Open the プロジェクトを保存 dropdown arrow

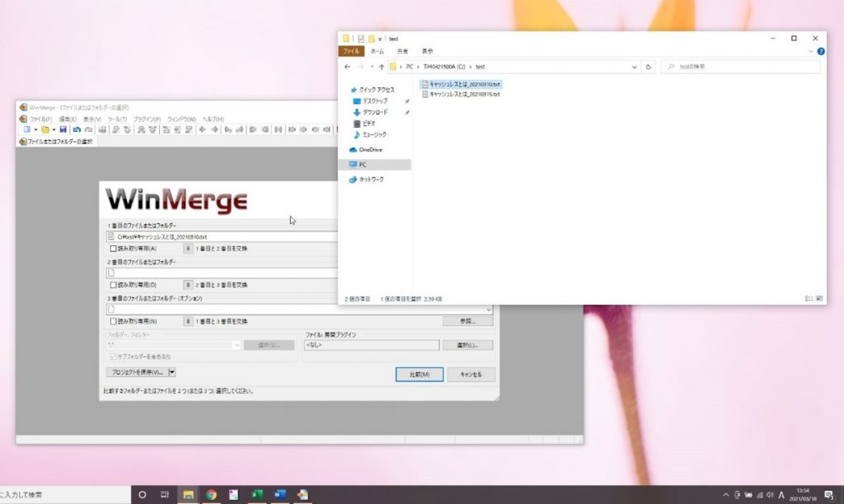pyautogui.click(x=171, y=372)
